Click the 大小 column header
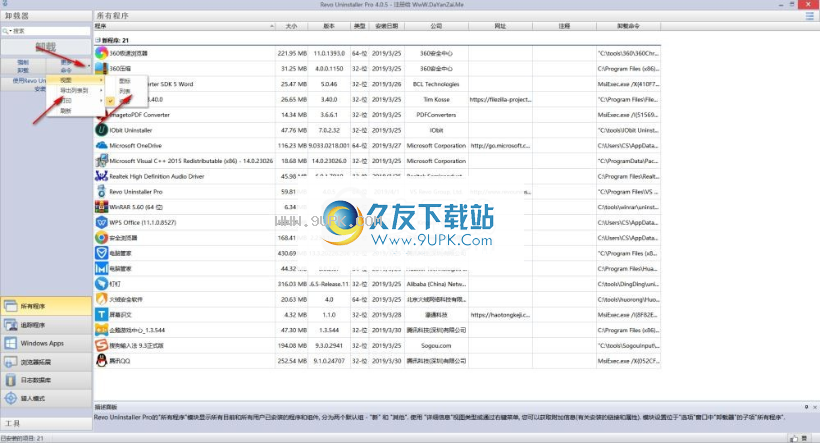 [x=291, y=26]
